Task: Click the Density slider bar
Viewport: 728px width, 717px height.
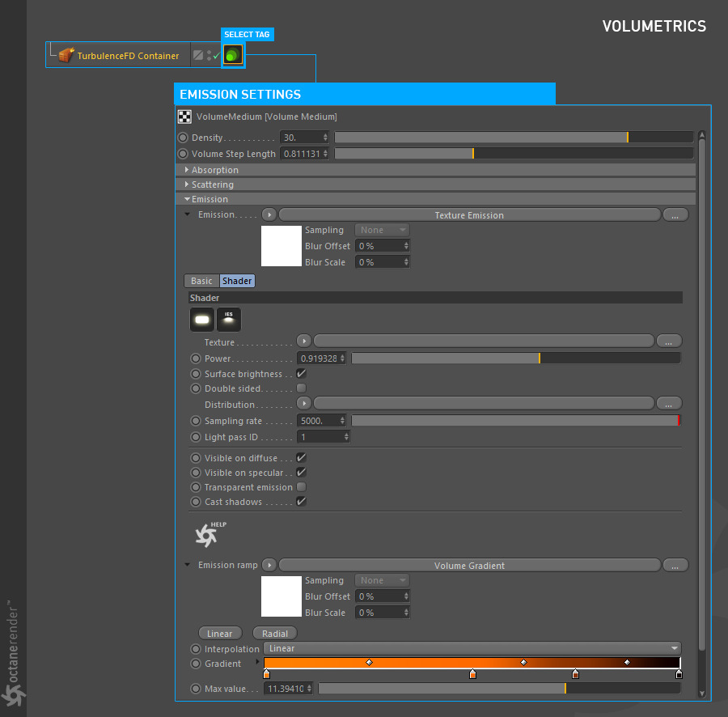Action: (x=514, y=138)
